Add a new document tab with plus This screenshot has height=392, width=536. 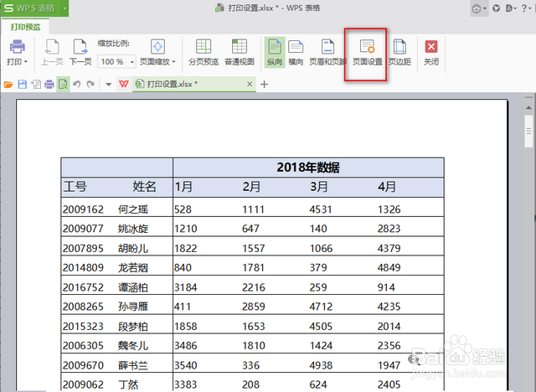(264, 84)
